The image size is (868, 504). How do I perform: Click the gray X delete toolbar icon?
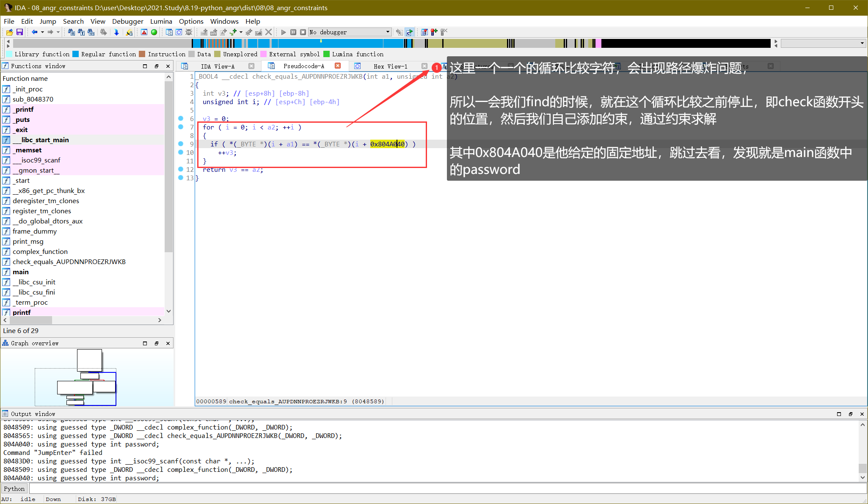268,32
